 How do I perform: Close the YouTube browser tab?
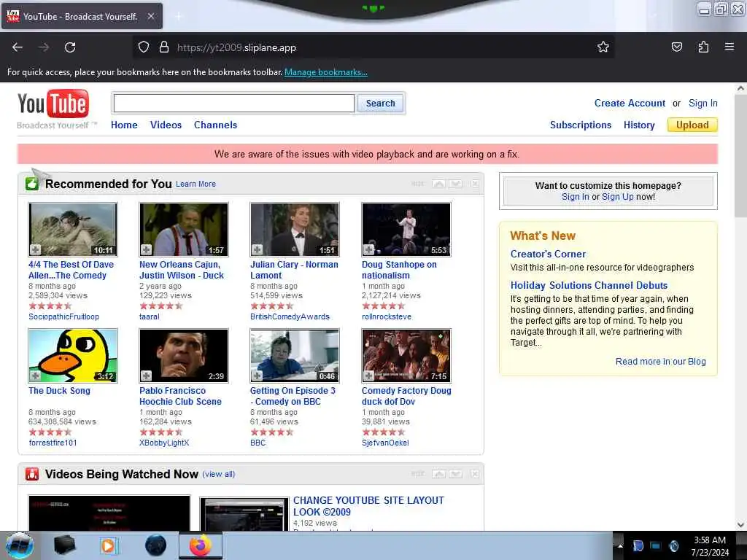pyautogui.click(x=150, y=16)
